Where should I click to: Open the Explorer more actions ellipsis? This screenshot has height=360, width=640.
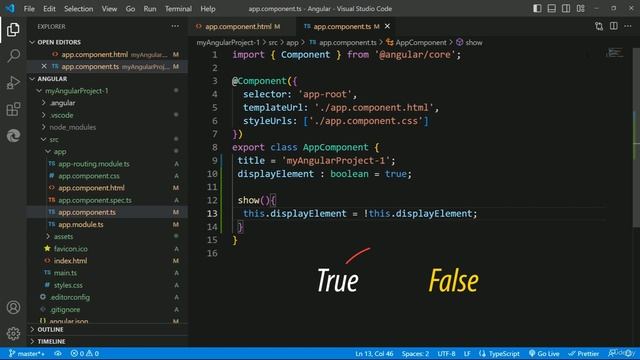coord(175,26)
